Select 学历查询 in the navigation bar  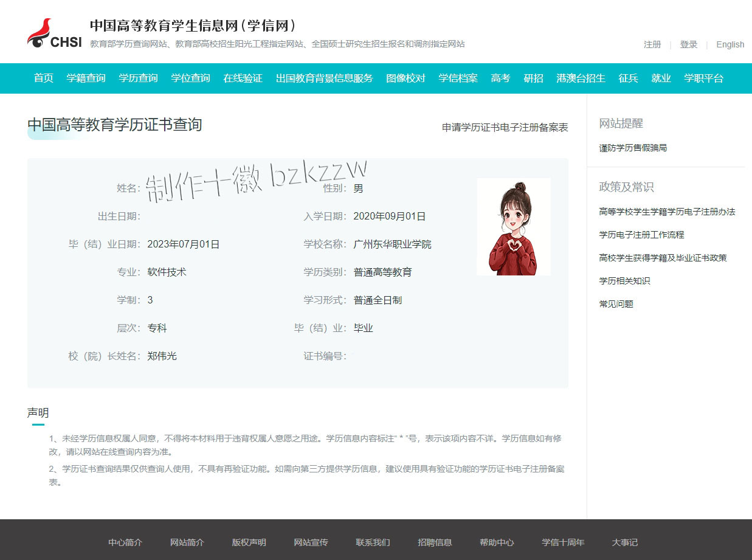(138, 78)
